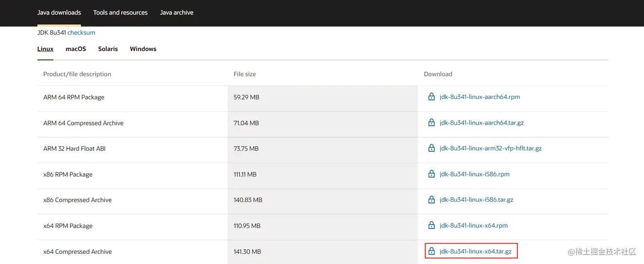Open the Java archive tab
This screenshot has width=644, height=264.
tap(177, 12)
